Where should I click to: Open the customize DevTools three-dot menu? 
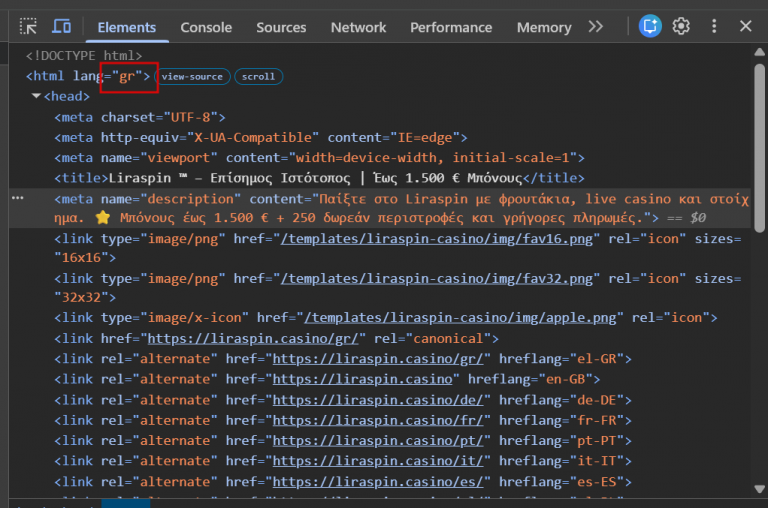click(x=714, y=26)
